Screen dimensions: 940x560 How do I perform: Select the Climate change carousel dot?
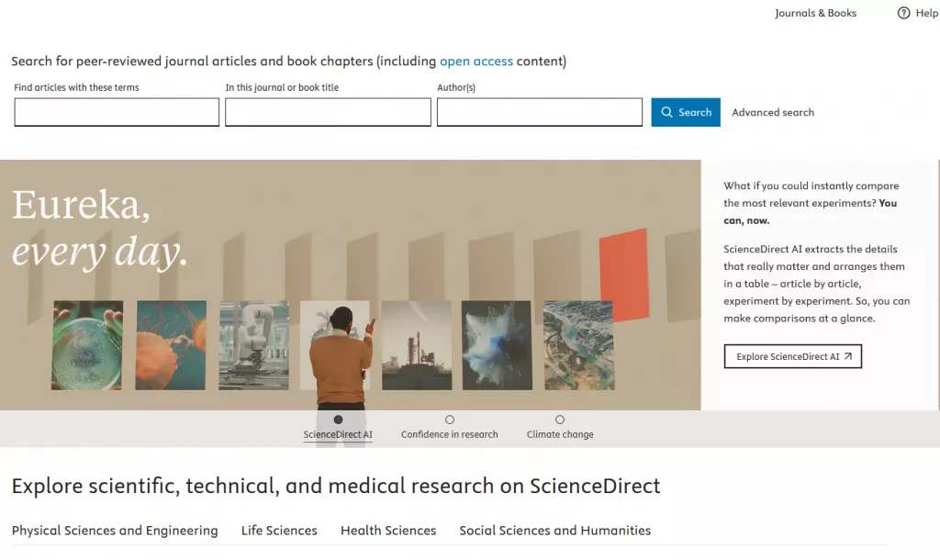click(x=560, y=420)
